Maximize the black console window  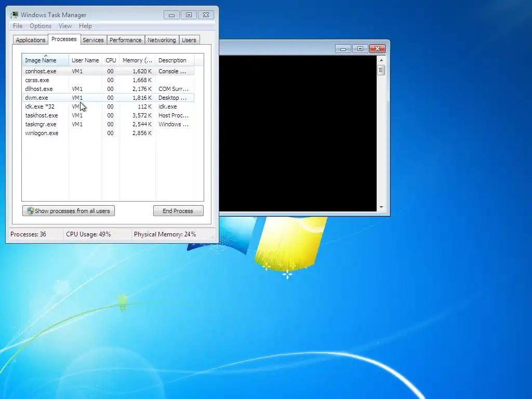(360, 49)
